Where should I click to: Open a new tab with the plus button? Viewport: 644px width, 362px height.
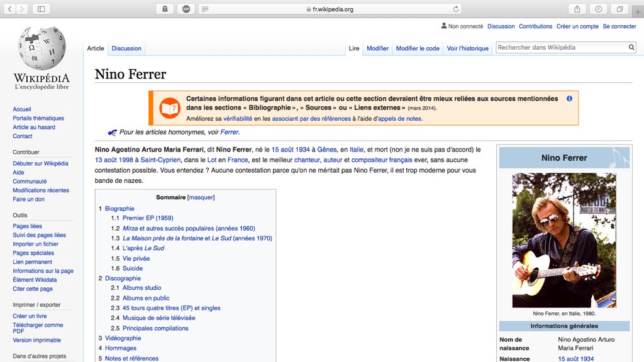[638, 12]
